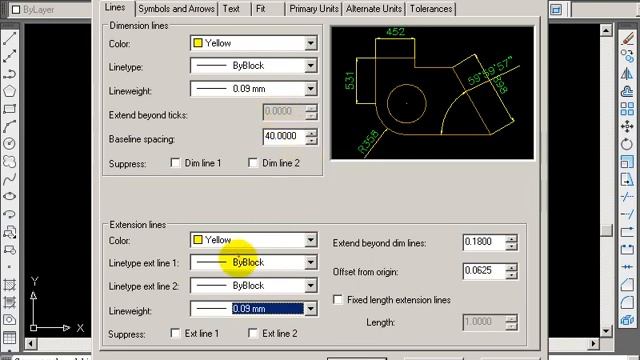The width and height of the screenshot is (640, 360).
Task: Click the Make Block tool
Action: point(9,249)
